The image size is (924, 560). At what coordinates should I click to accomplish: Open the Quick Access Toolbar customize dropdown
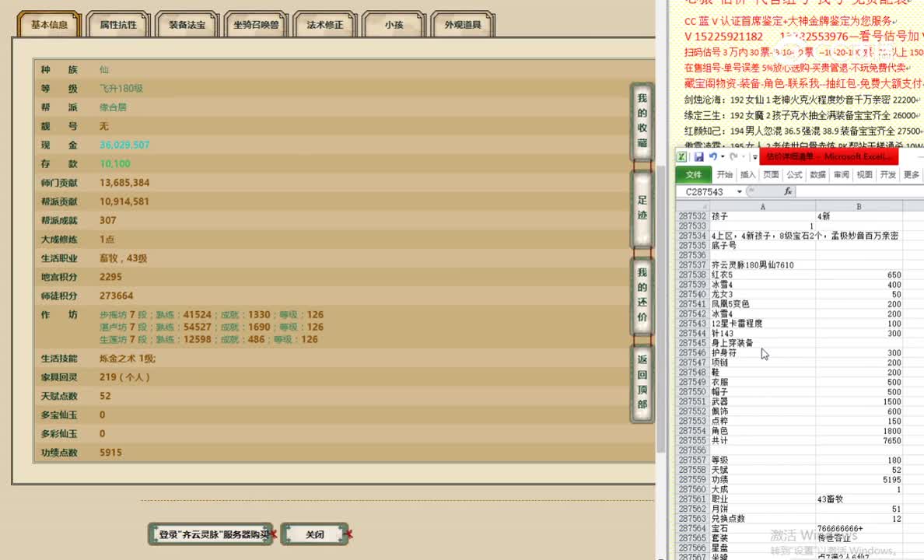pos(754,157)
